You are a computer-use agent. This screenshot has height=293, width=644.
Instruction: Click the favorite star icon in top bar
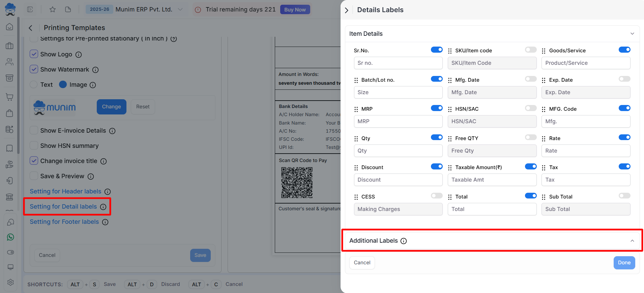pyautogui.click(x=53, y=9)
